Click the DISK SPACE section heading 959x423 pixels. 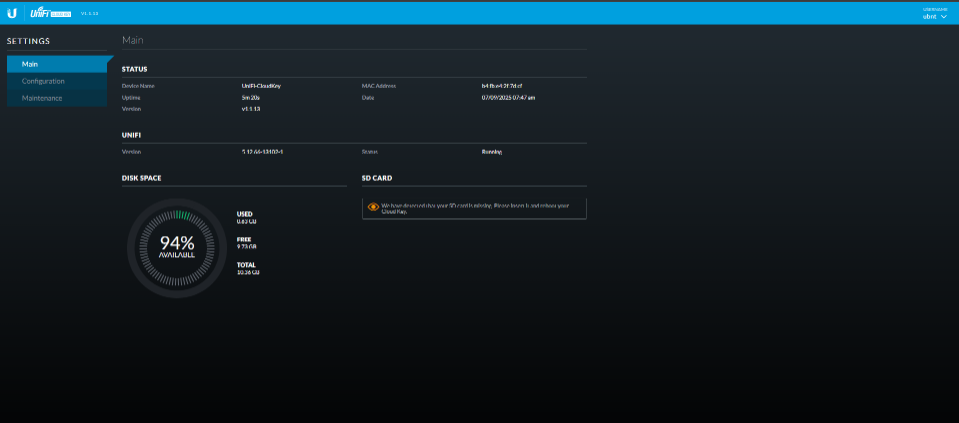click(141, 178)
